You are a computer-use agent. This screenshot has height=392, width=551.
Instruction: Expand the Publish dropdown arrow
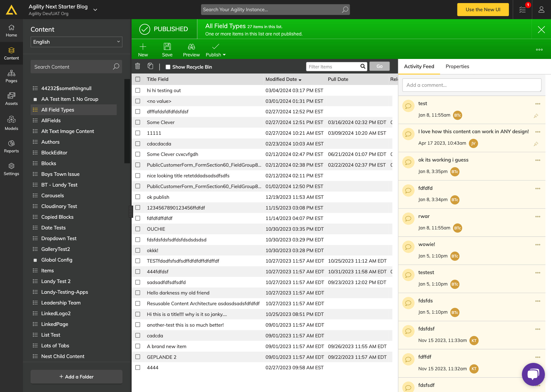[224, 55]
